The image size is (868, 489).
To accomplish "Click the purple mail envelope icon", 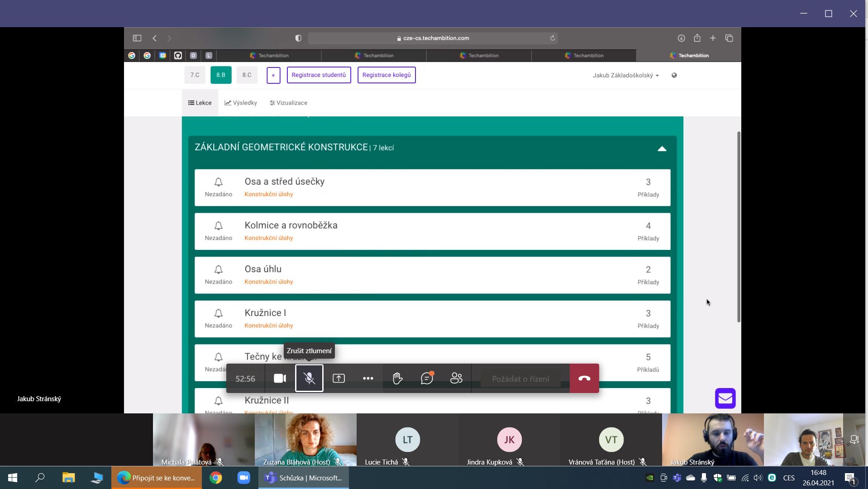I will pyautogui.click(x=725, y=398).
